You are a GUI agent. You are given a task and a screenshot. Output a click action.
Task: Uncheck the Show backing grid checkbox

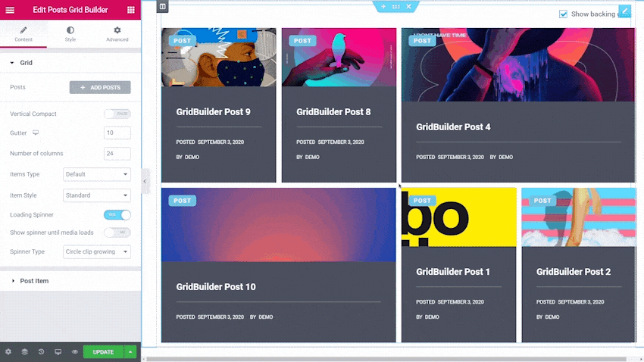click(563, 14)
